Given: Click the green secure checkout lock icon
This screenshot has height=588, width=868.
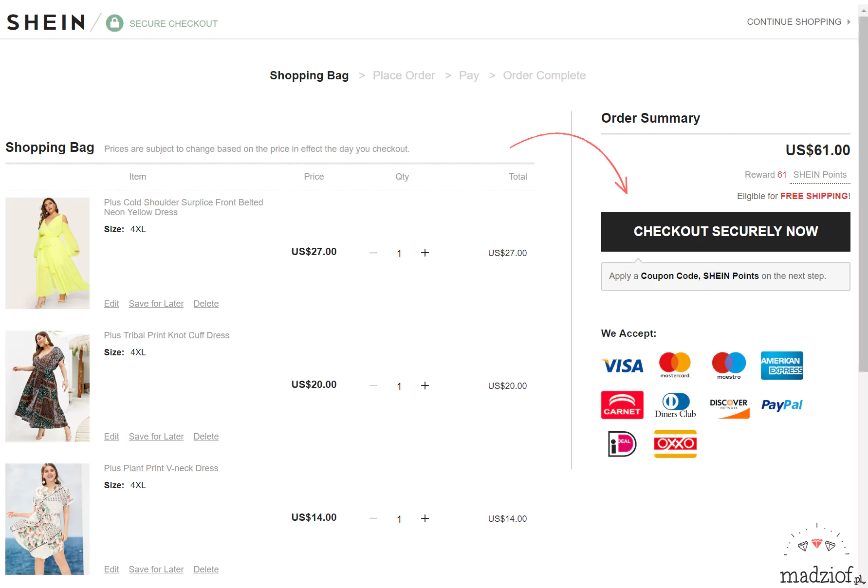Looking at the screenshot, I should [114, 23].
